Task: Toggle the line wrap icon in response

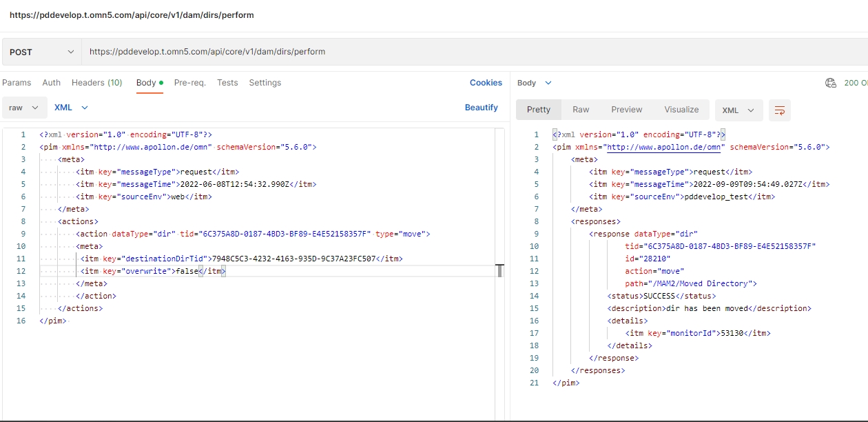Action: (780, 110)
